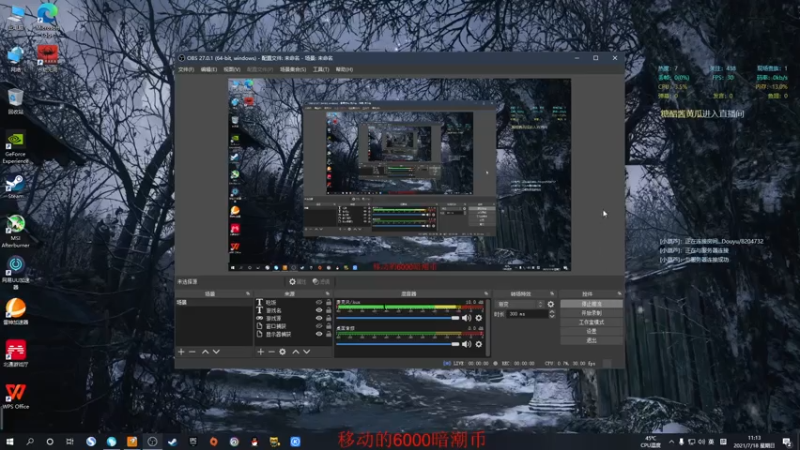
Task: Adjust the Desktop Audio volume slider
Action: click(397, 344)
